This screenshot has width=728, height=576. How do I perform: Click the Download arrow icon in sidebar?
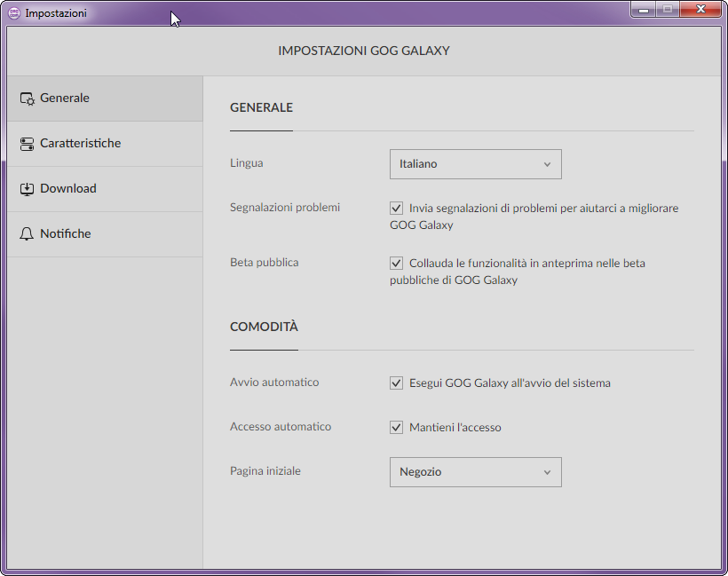pyautogui.click(x=27, y=189)
